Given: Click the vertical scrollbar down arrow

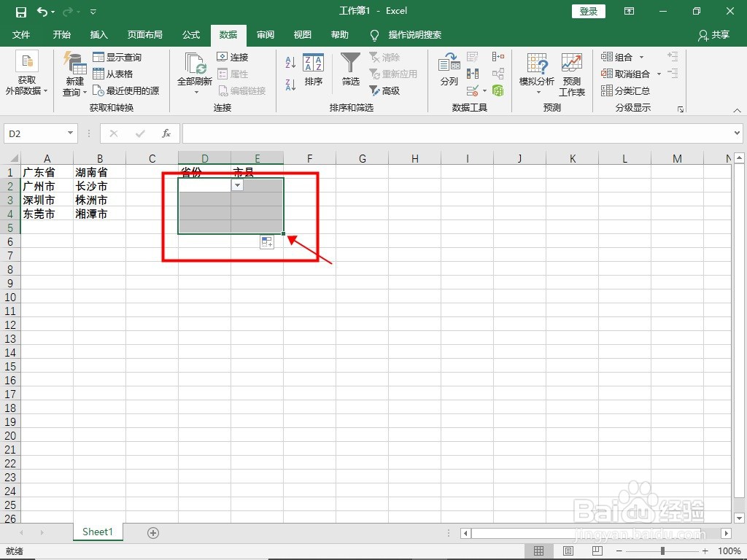Looking at the screenshot, I should pos(739,518).
